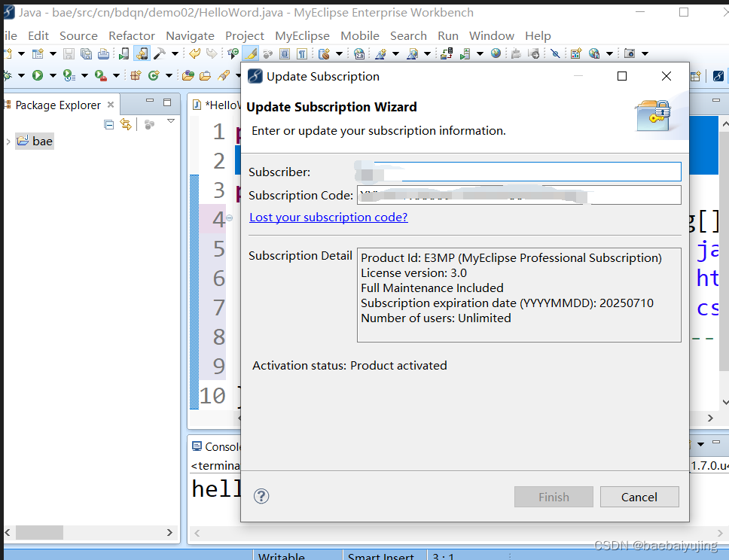
Task: Switch to the Package Explorer tab
Action: click(56, 105)
